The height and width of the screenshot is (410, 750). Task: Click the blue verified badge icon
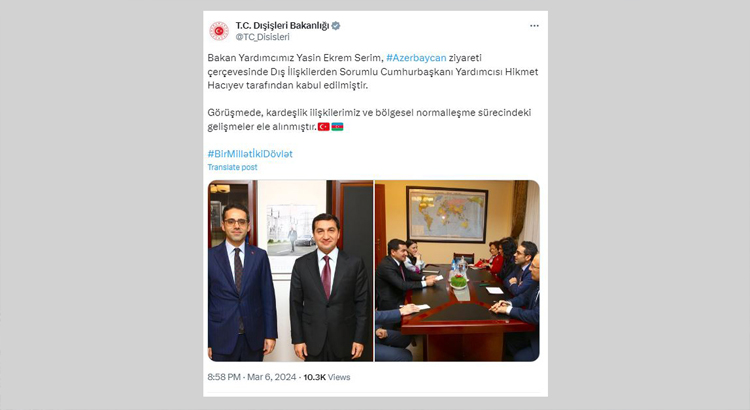[336, 26]
